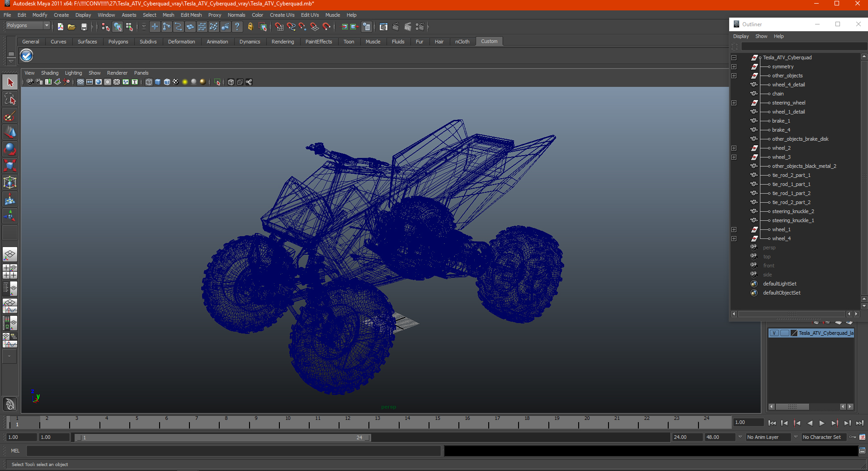Toggle the viewport Grid icon
The height and width of the screenshot is (471, 868).
[80, 82]
